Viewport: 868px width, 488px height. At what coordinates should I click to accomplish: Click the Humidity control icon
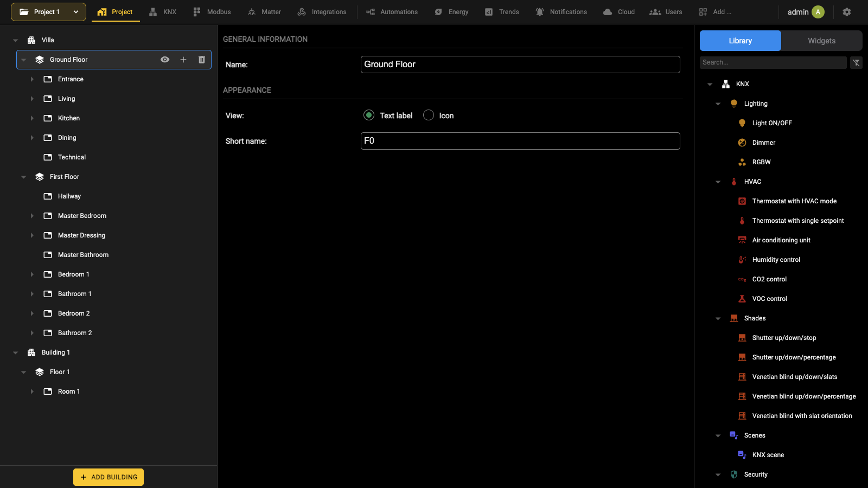click(742, 260)
